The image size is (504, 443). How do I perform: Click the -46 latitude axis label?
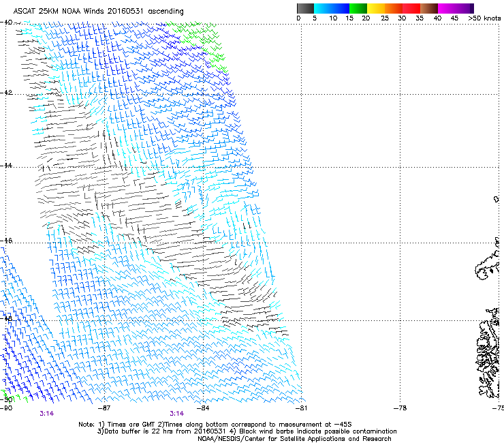click(6, 241)
